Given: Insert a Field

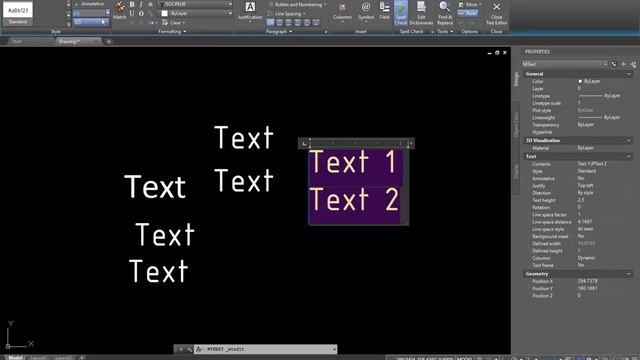Looking at the screenshot, I should point(384,11).
